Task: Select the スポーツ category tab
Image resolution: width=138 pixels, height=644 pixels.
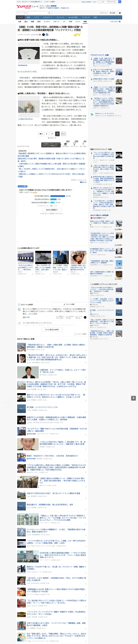Action: (x=56, y=21)
